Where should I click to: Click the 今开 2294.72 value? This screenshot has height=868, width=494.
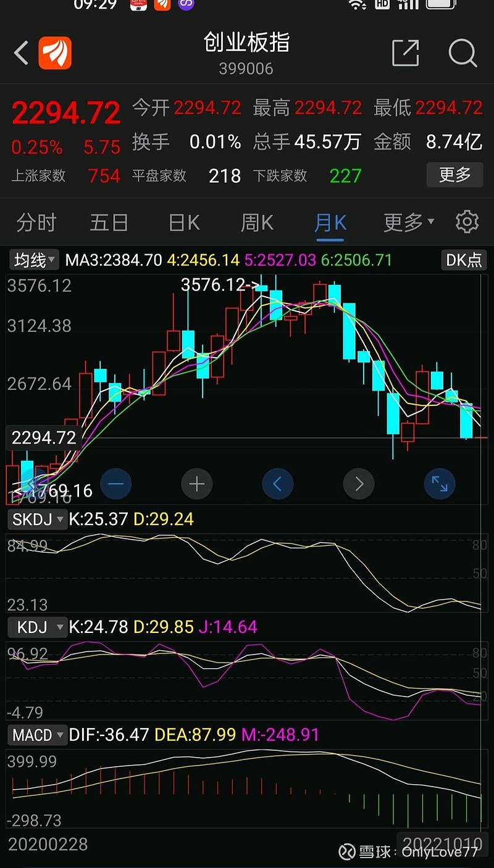coord(207,109)
